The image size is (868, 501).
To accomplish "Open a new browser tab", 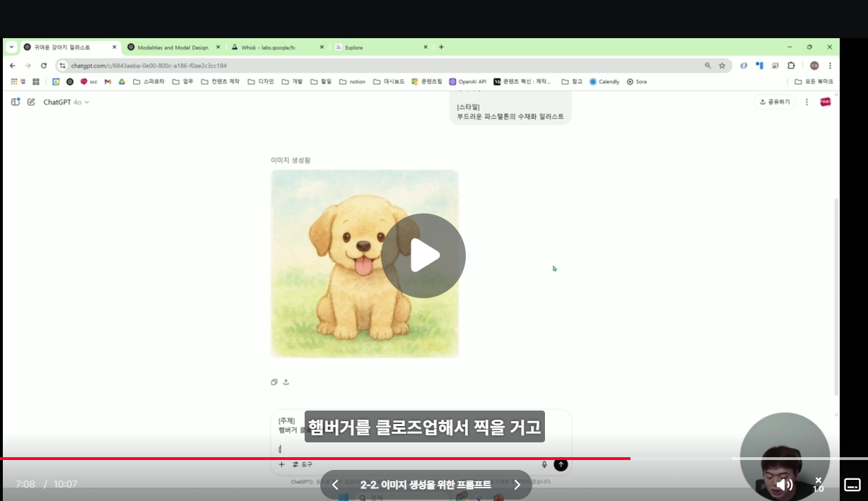I will [x=441, y=47].
